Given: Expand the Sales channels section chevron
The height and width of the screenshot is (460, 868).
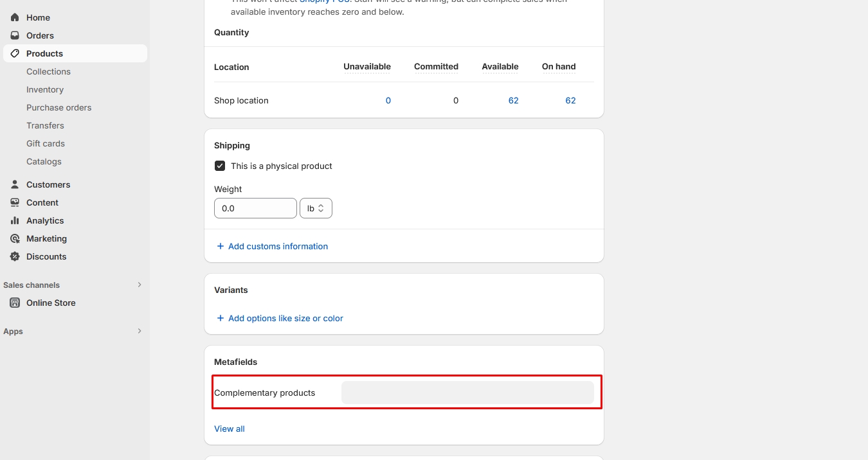Looking at the screenshot, I should tap(140, 285).
